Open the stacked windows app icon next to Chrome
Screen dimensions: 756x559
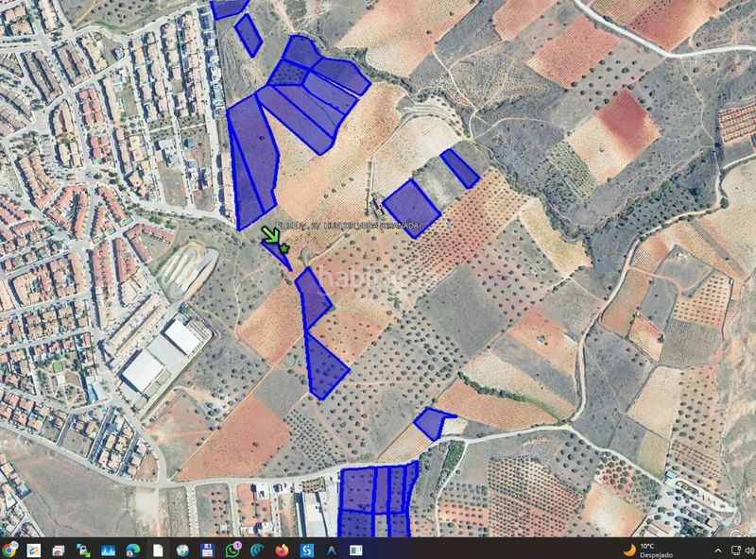59,550
